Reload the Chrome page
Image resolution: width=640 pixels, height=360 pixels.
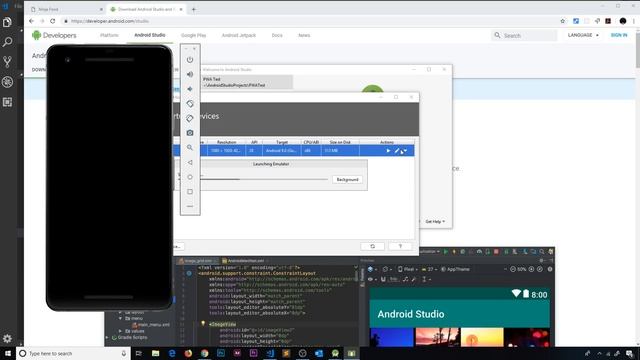[53, 21]
